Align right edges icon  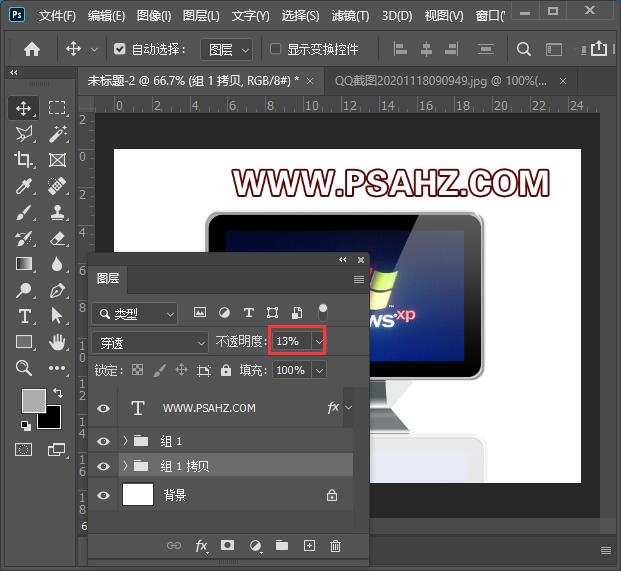click(451, 49)
